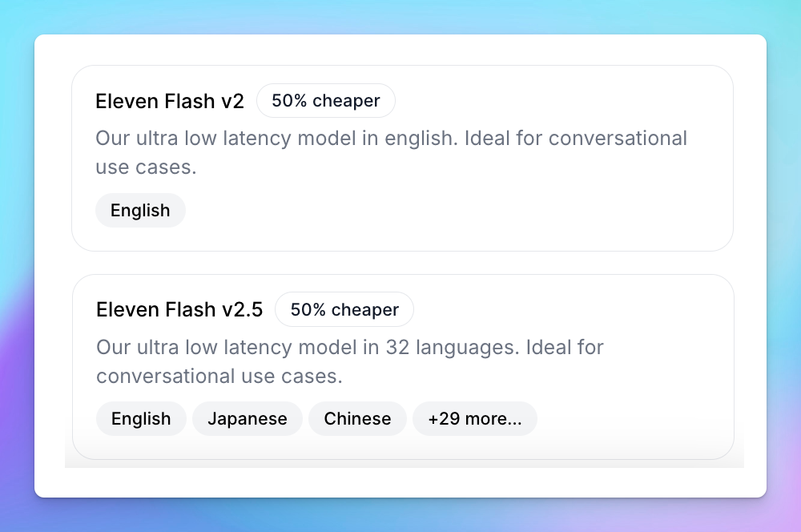Choose the Eleven Flash v2.5 model title
Screen dimensions: 801x532
[x=179, y=310]
